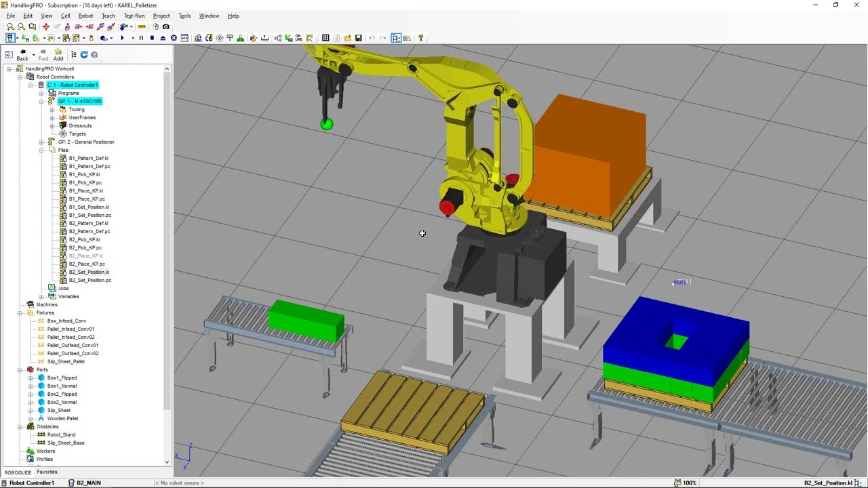Collapse the Files node
The width and height of the screenshot is (868, 488).
click(x=41, y=150)
